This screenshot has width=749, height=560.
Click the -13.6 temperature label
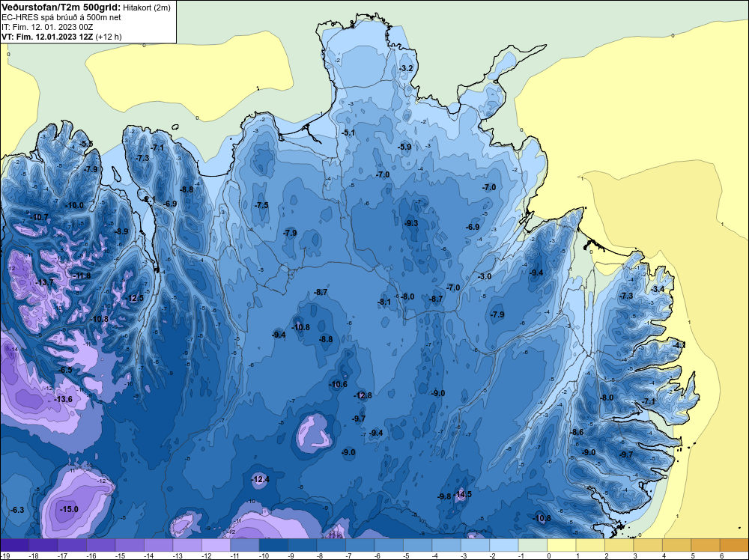pos(63,399)
